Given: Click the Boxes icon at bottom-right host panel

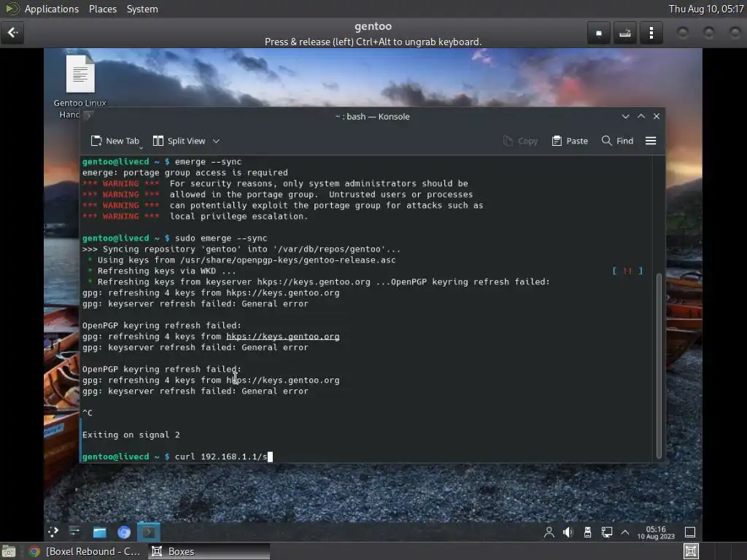Looking at the screenshot, I should [x=691, y=551].
